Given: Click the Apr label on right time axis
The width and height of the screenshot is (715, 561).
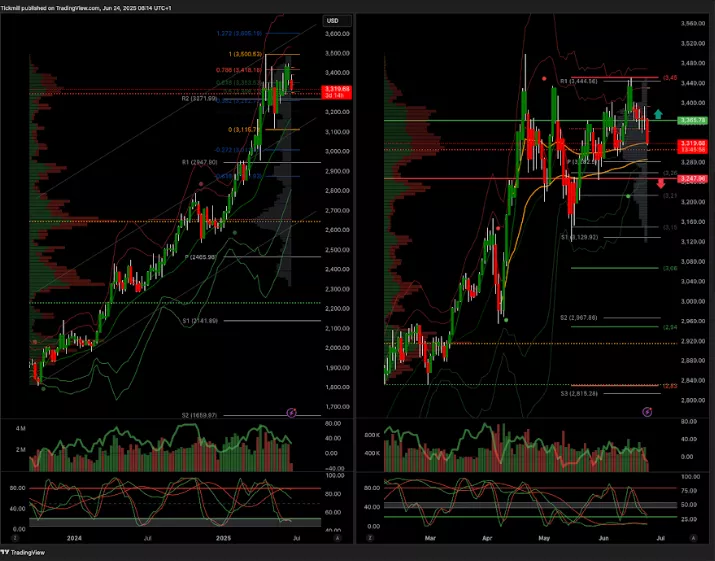Looking at the screenshot, I should coord(487,538).
